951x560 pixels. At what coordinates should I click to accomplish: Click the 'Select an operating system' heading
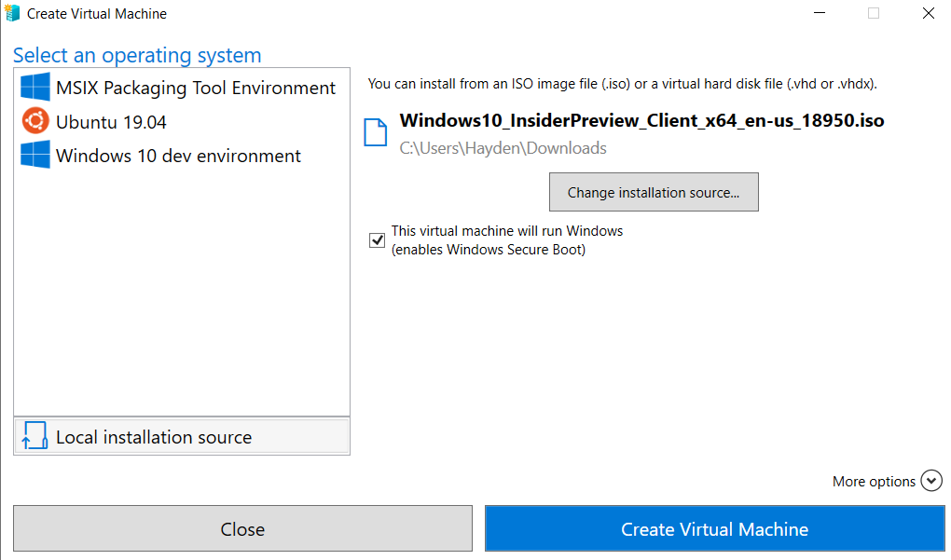[x=137, y=55]
